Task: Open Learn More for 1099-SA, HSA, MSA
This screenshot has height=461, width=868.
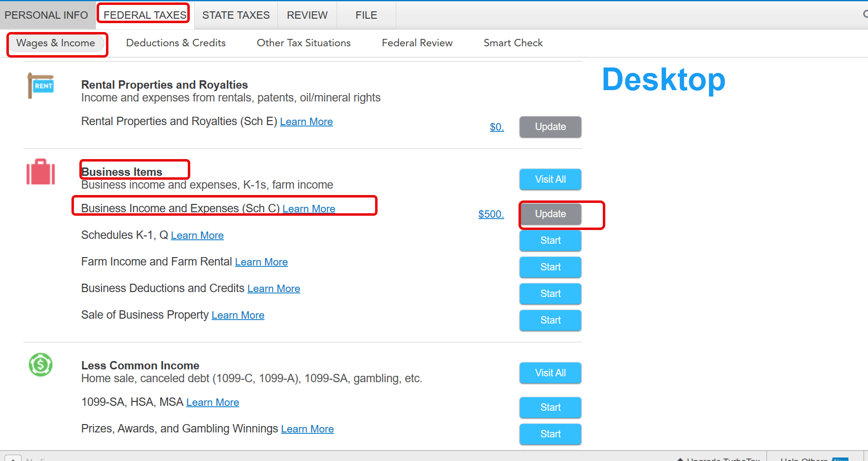Action: pos(212,402)
